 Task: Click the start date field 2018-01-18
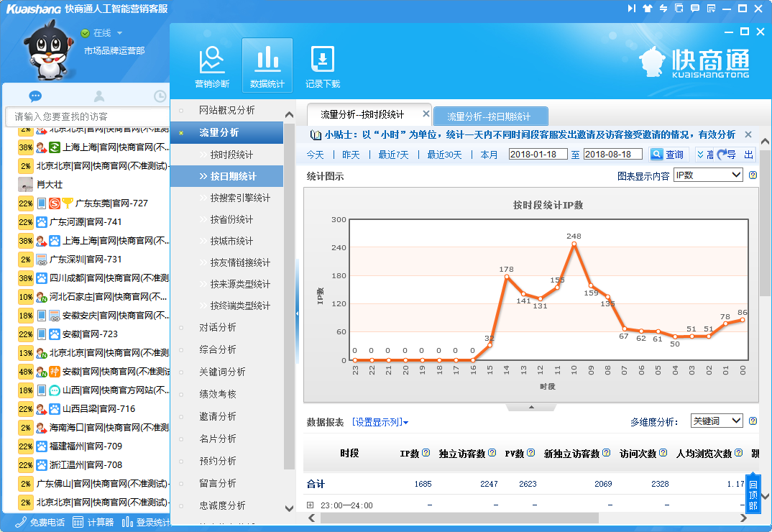point(538,155)
